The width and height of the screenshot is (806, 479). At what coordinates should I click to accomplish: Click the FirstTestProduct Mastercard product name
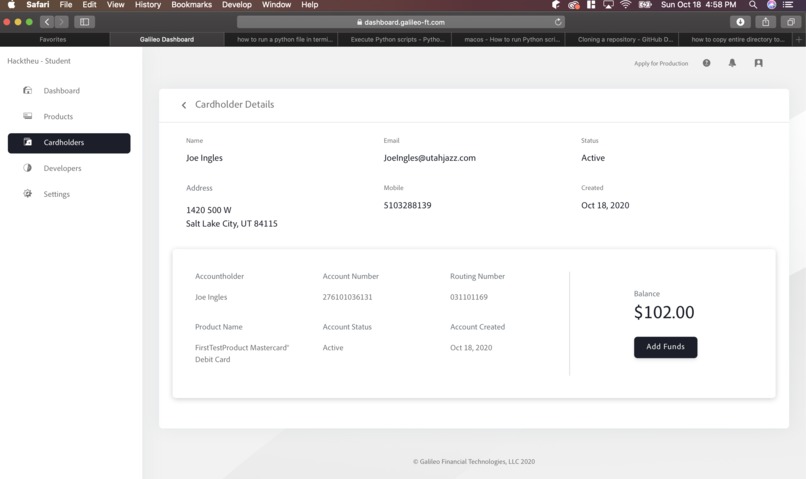[242, 353]
